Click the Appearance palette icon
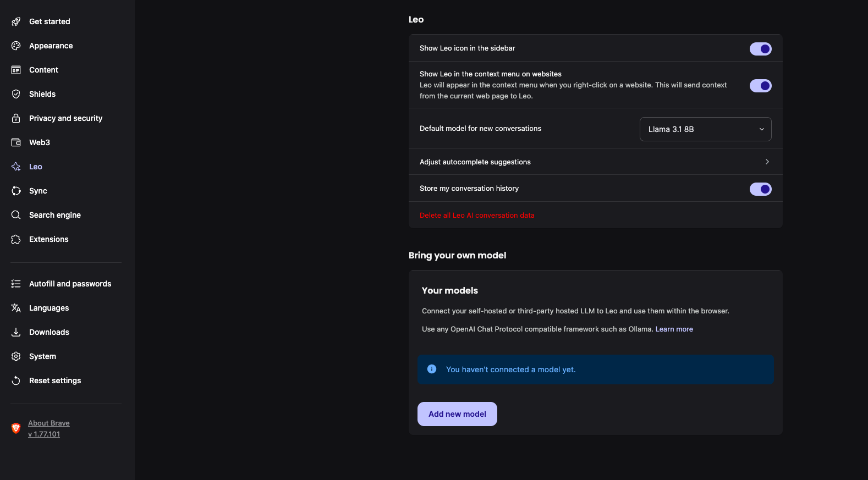 tap(16, 46)
